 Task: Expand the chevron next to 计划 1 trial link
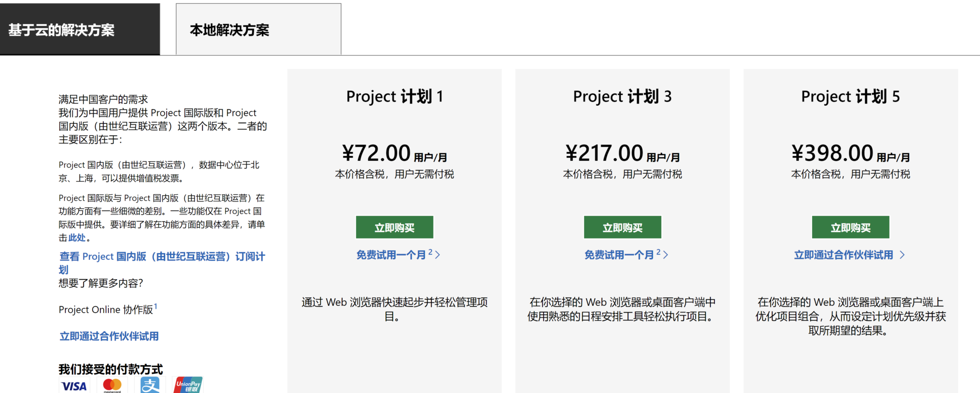point(438,255)
